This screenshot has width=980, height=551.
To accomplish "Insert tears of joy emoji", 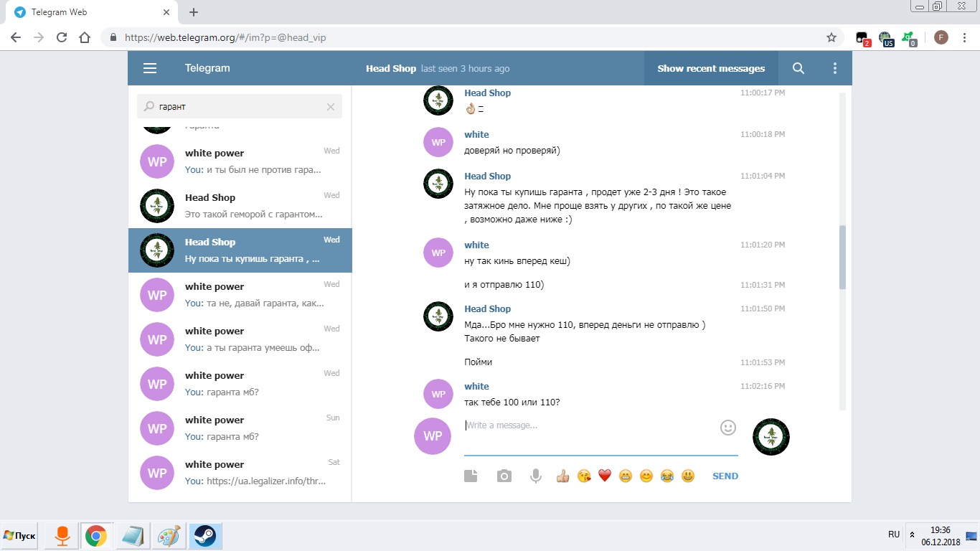I will coord(667,476).
